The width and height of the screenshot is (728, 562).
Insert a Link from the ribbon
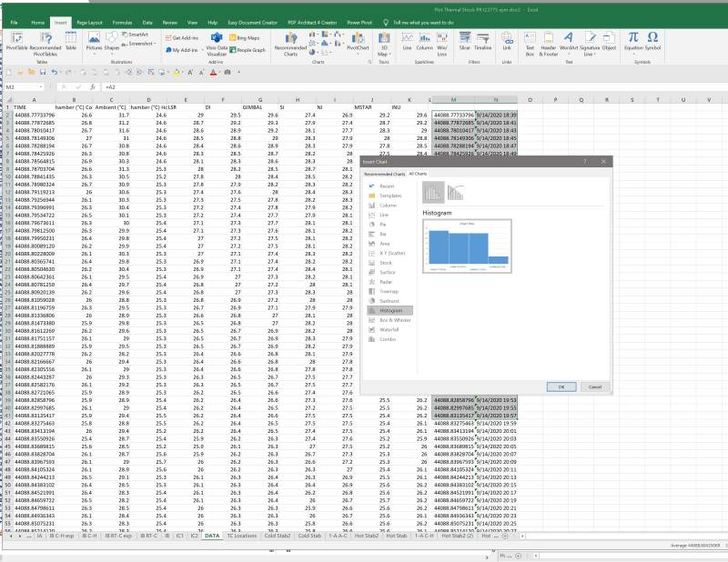[x=507, y=41]
